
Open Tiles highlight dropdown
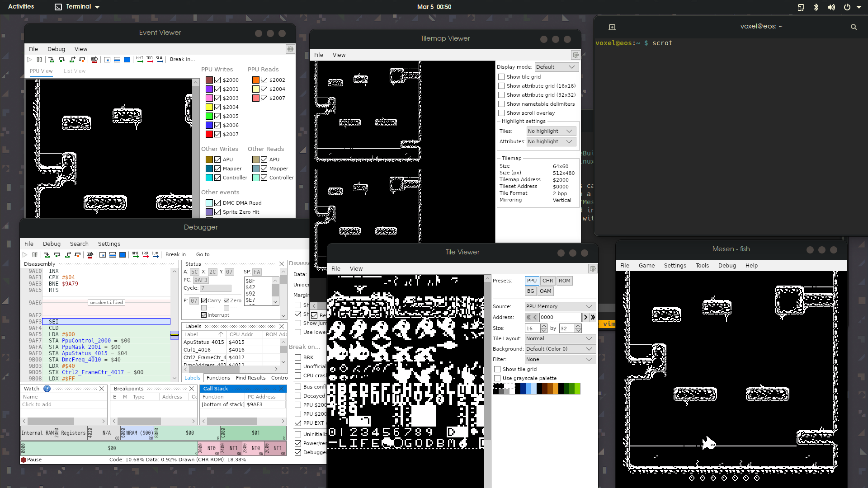(551, 131)
